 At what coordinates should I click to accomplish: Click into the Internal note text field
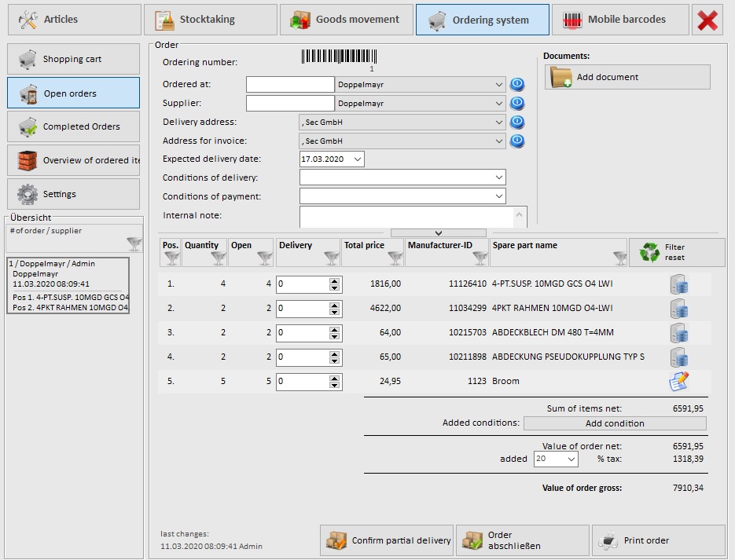click(x=406, y=216)
